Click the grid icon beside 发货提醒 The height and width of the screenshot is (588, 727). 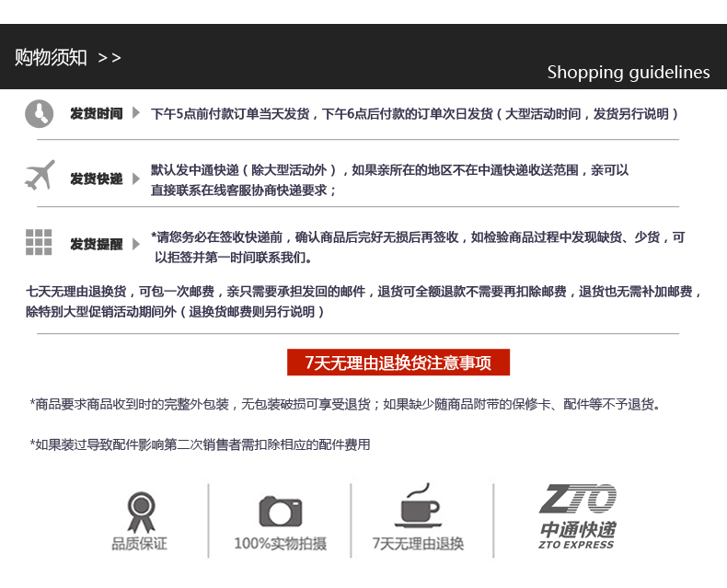[39, 242]
